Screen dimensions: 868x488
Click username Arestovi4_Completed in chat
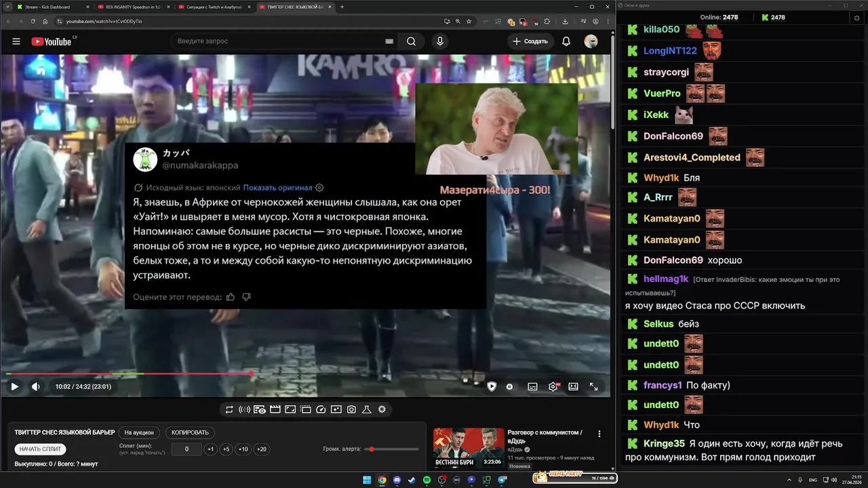(x=692, y=157)
